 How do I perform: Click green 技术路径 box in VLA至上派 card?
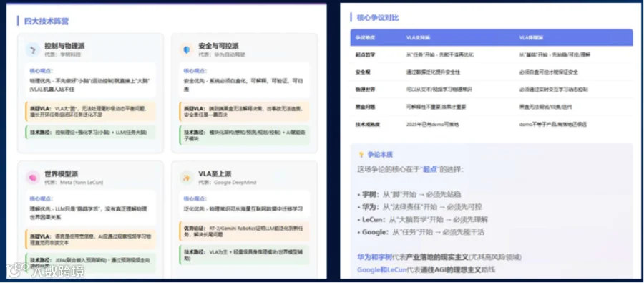[x=245, y=255]
